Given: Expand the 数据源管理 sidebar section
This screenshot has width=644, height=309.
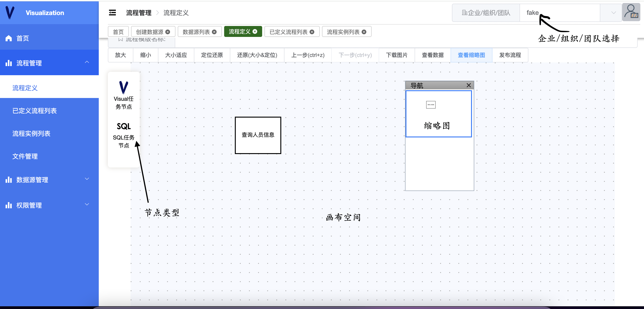Looking at the screenshot, I should pyautogui.click(x=87, y=179).
